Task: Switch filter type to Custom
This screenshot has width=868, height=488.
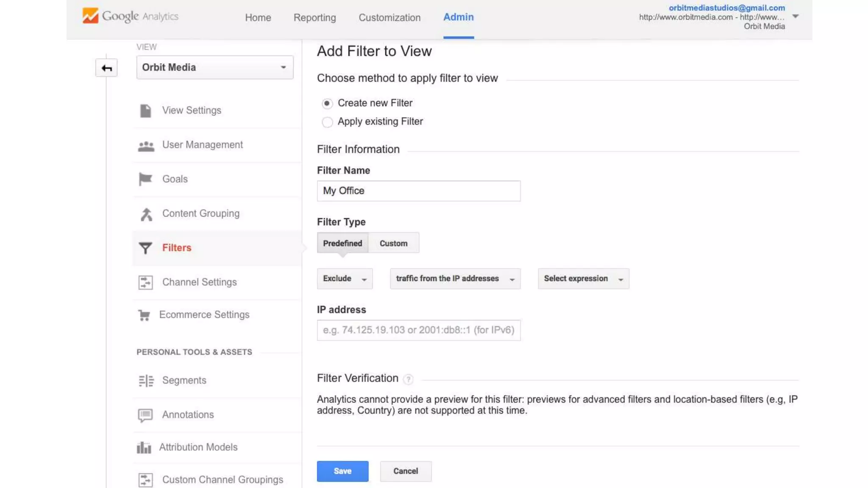Action: pyautogui.click(x=393, y=243)
